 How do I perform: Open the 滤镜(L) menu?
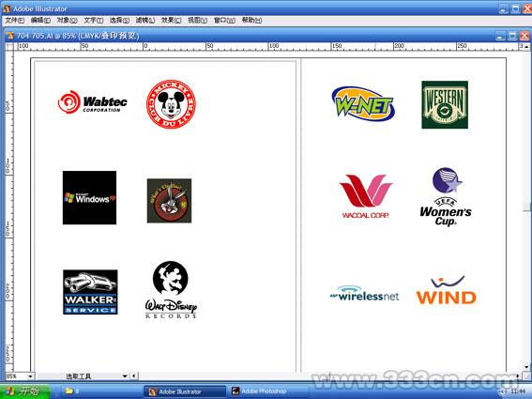point(145,21)
